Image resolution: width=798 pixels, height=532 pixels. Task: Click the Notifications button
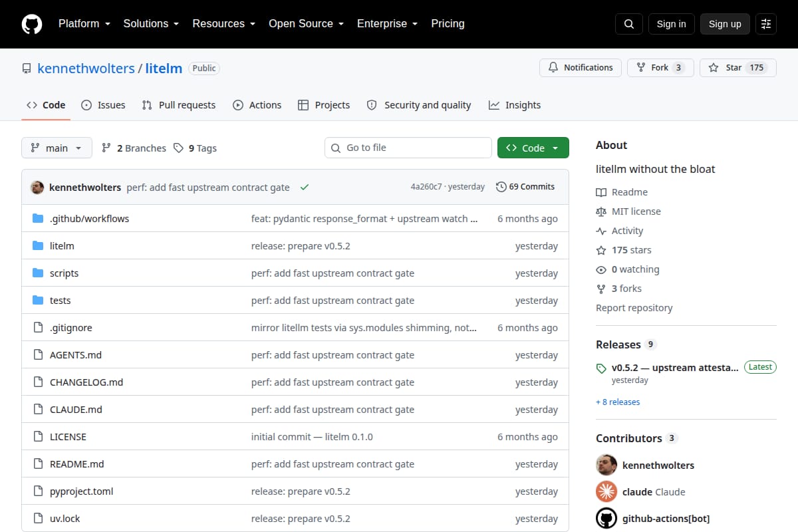click(581, 68)
